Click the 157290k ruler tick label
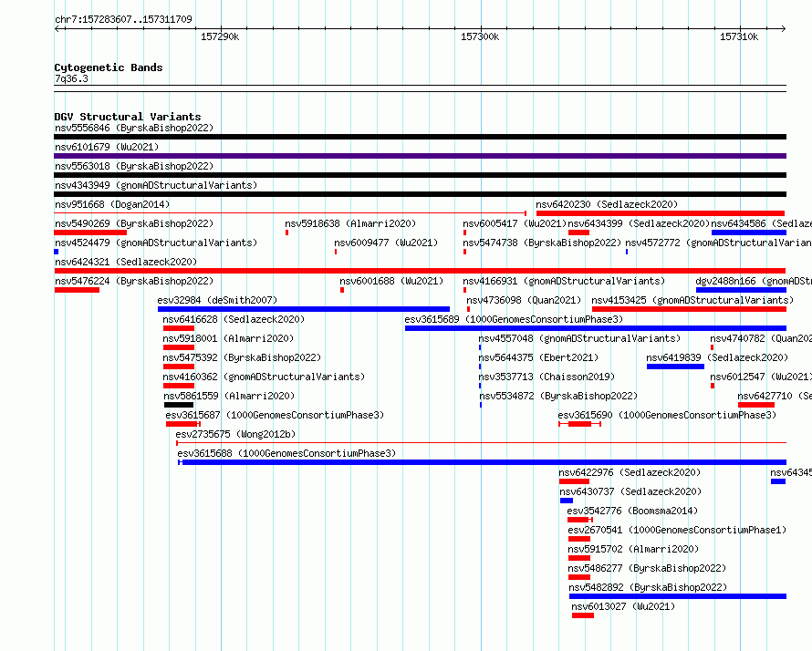The image size is (812, 651). coord(220,36)
